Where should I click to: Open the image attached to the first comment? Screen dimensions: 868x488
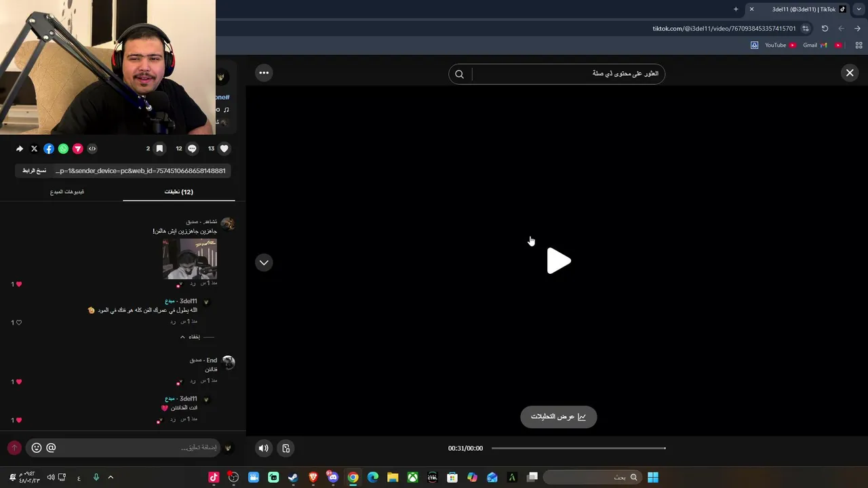(x=190, y=259)
